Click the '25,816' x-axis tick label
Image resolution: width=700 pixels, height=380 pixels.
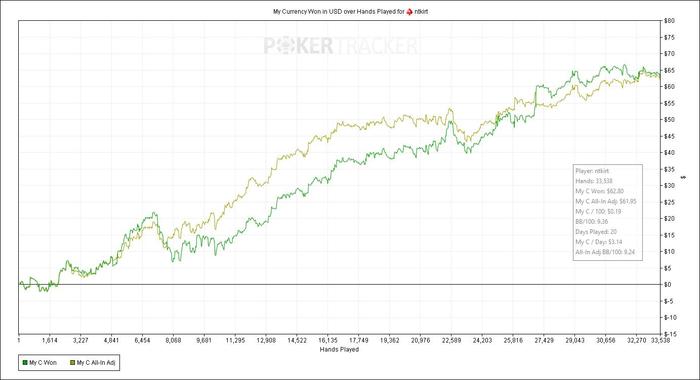tap(513, 341)
